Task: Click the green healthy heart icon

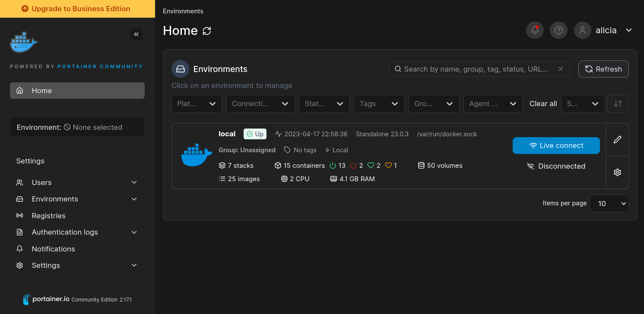Action: 371,166
